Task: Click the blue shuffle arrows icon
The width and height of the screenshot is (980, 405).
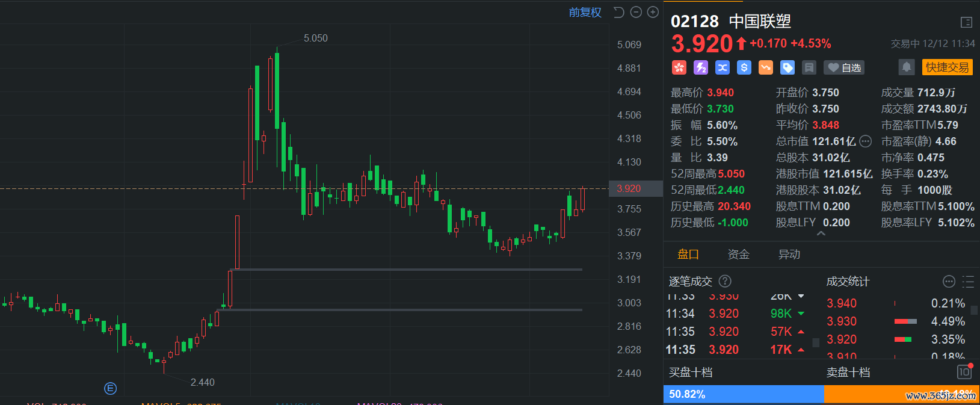Action: click(x=723, y=67)
